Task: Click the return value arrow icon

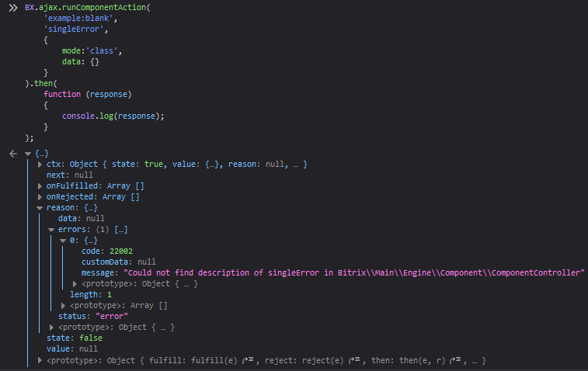Action: coord(13,154)
